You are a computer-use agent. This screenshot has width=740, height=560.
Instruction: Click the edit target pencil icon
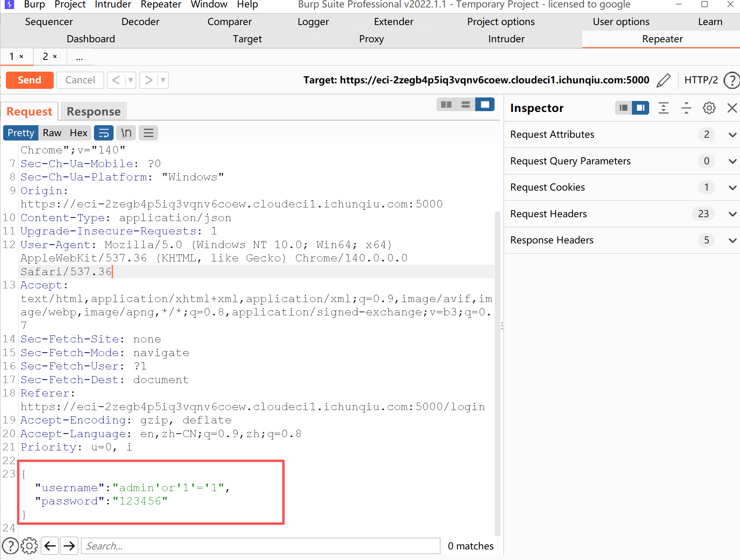point(663,80)
